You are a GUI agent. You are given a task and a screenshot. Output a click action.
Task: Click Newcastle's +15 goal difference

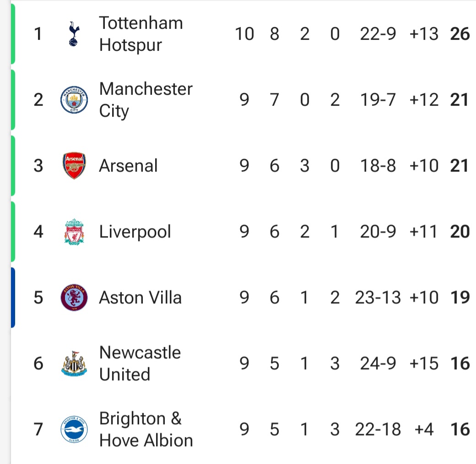click(424, 363)
